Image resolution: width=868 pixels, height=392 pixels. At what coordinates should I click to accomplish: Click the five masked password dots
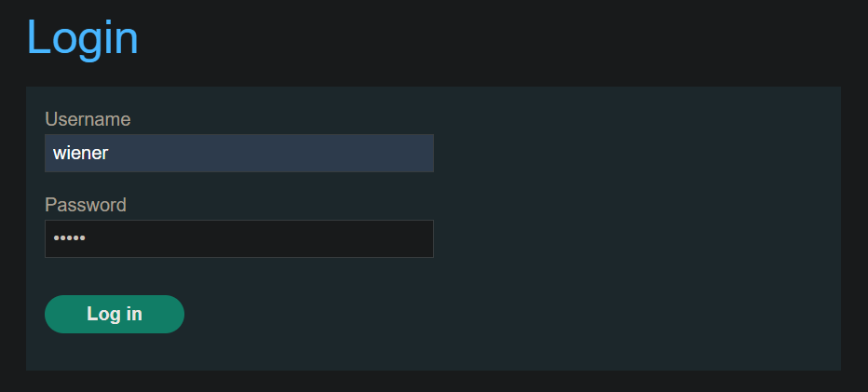pos(69,238)
